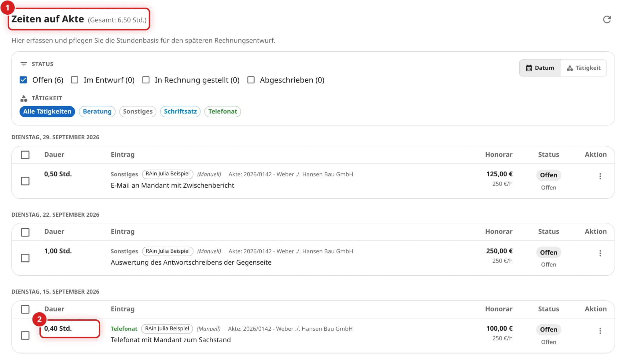This screenshot has width=626, height=364.
Task: Filter by Schriftsatz activity
Action: tap(180, 112)
